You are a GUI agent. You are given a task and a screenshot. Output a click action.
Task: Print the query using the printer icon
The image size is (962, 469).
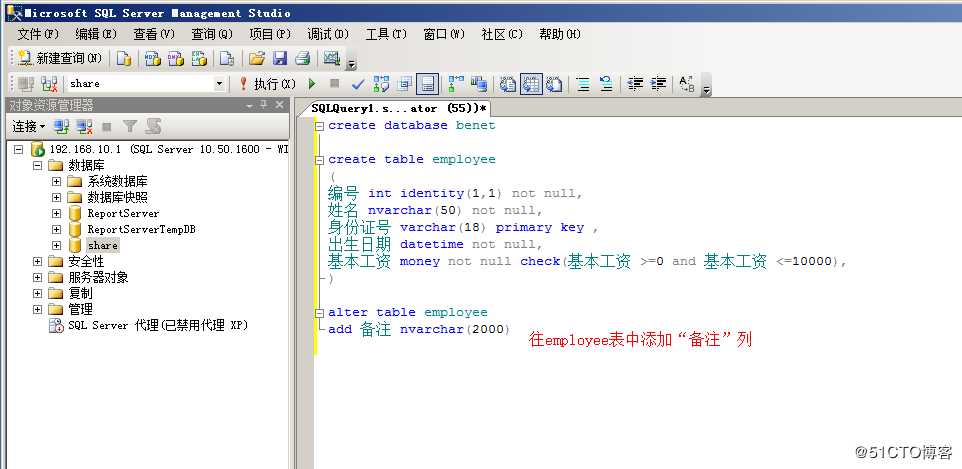coord(302,58)
